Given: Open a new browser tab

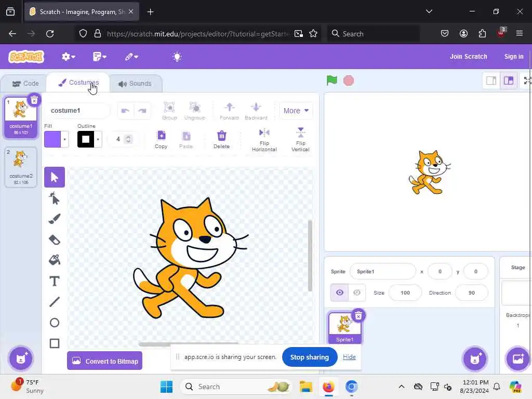Looking at the screenshot, I should (150, 12).
